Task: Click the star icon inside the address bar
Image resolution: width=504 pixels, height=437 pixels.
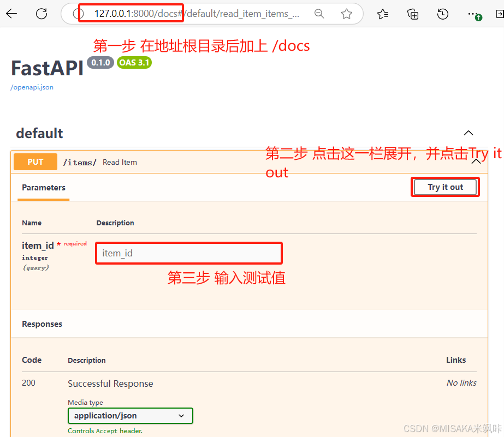Action: 346,14
